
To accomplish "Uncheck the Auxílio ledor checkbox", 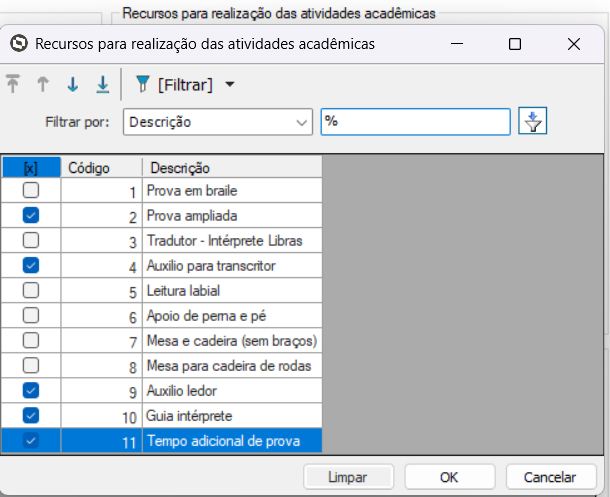I will point(31,390).
